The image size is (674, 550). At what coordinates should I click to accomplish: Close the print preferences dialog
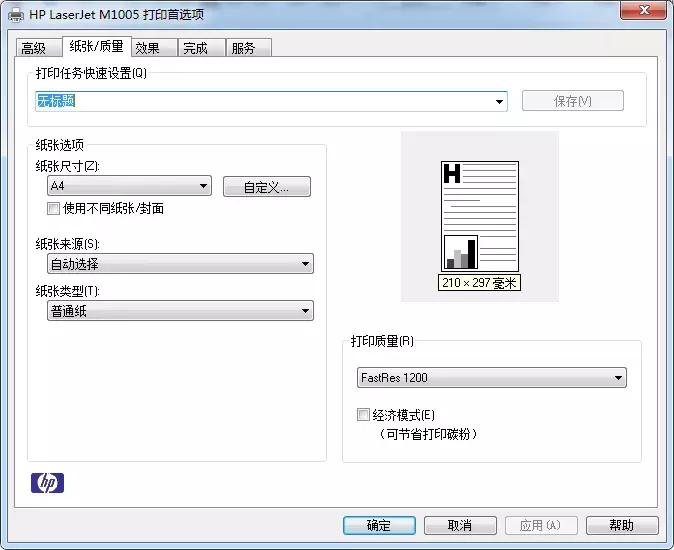click(x=643, y=10)
